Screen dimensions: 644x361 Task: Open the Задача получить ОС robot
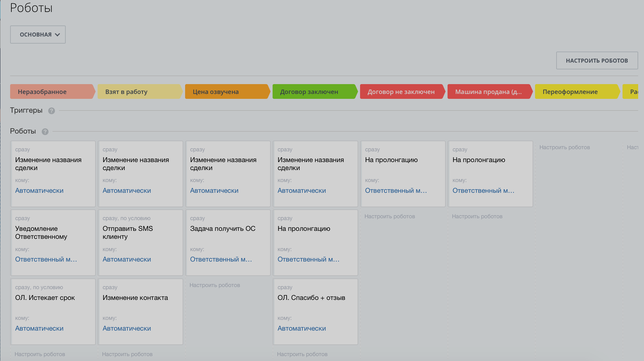coord(223,229)
